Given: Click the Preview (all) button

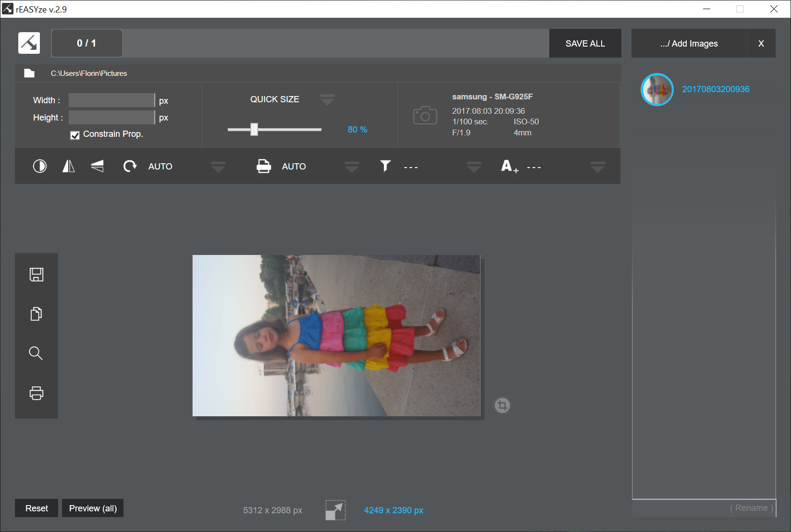Looking at the screenshot, I should pyautogui.click(x=93, y=508).
